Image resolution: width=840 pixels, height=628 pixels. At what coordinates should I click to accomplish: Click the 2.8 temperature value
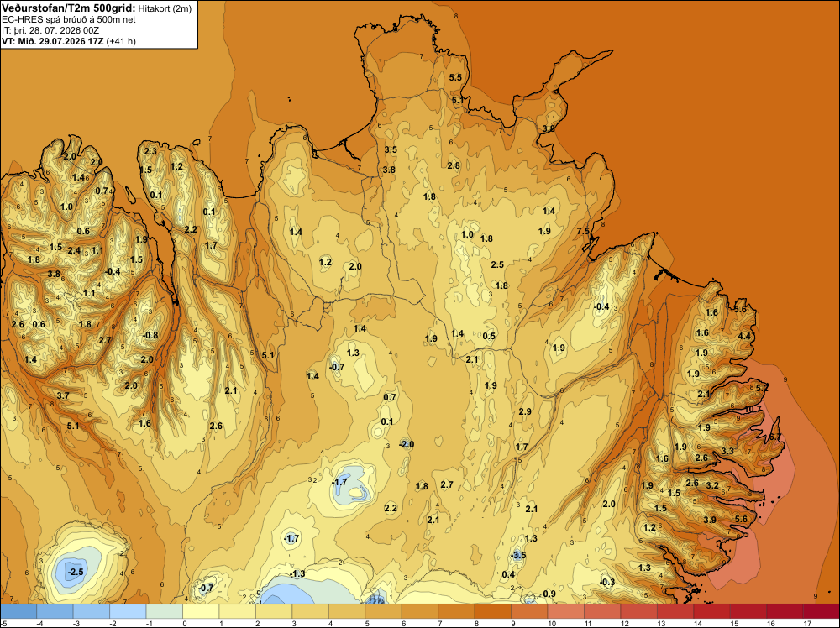pos(454,165)
